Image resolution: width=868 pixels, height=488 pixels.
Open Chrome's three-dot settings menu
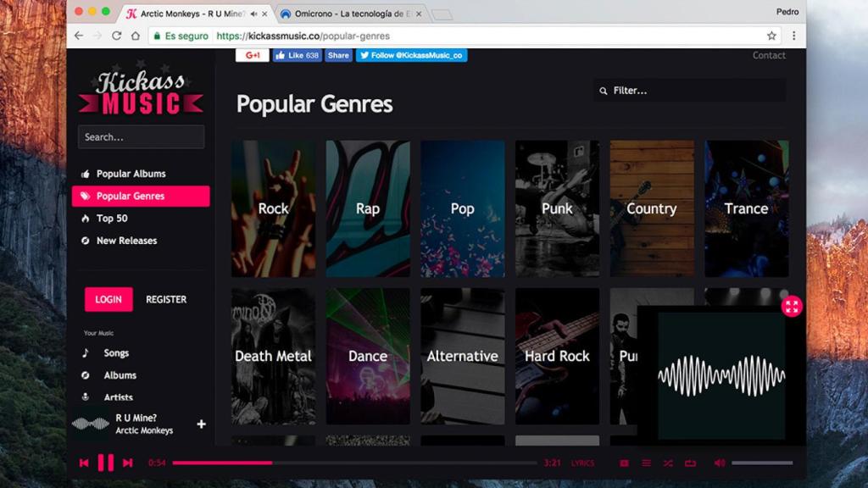click(x=793, y=36)
